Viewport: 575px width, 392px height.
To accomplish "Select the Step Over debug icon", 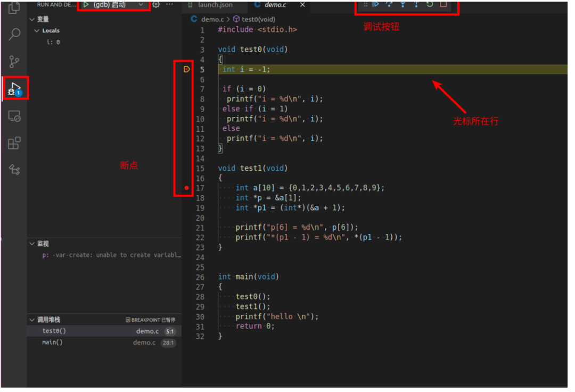I will pos(389,4).
